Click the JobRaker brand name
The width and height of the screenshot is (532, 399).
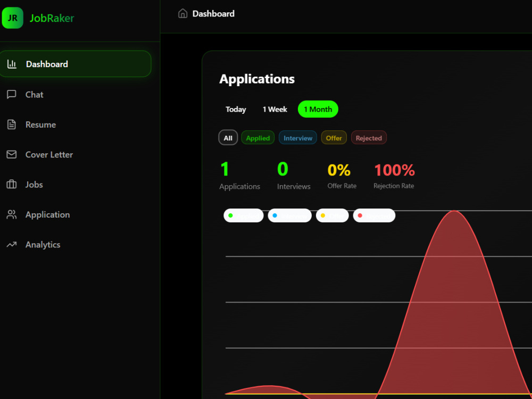[52, 18]
